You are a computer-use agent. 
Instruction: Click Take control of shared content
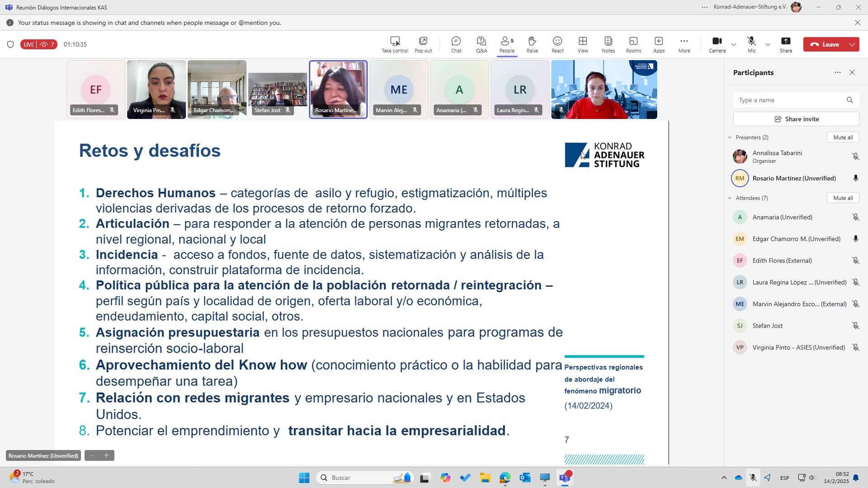tap(394, 44)
